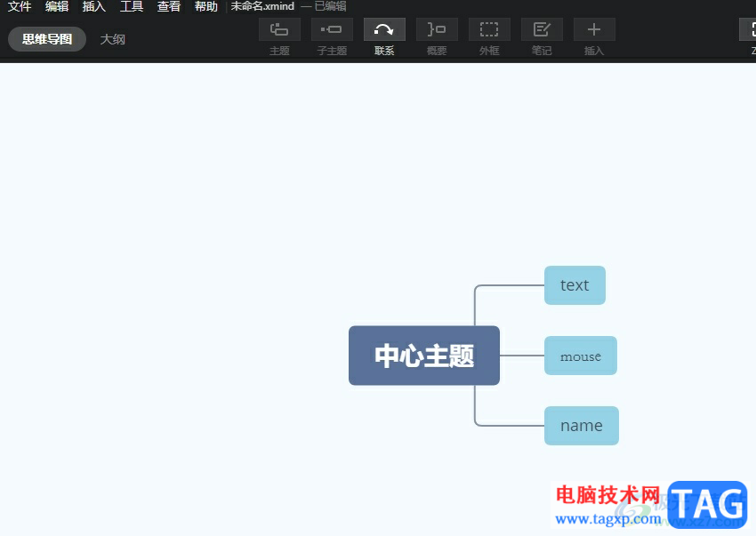Open the 插入 menu in menu bar
The width and height of the screenshot is (756, 536).
pos(94,6)
